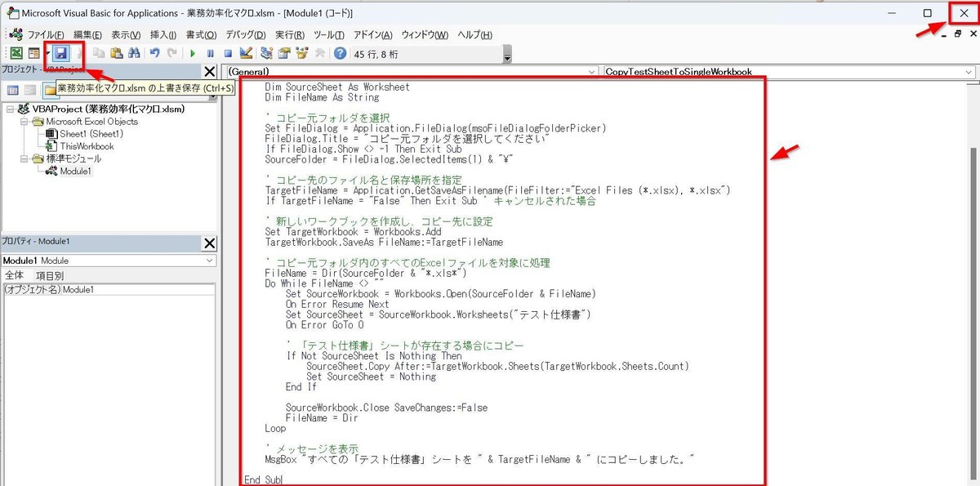980x486 pixels.
Task: Select Sheet1 (Sheet1) in project tree
Action: 91,133
